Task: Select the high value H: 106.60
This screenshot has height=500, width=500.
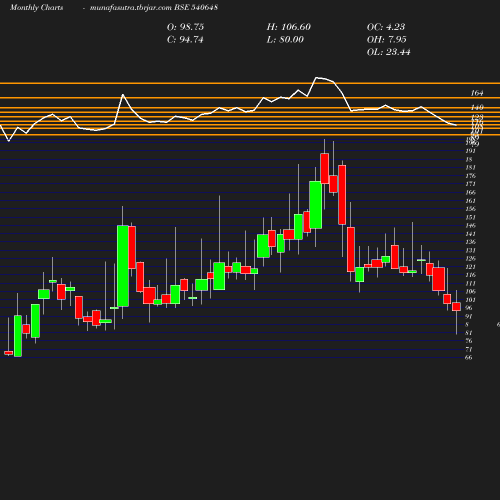Action: pyautogui.click(x=289, y=27)
